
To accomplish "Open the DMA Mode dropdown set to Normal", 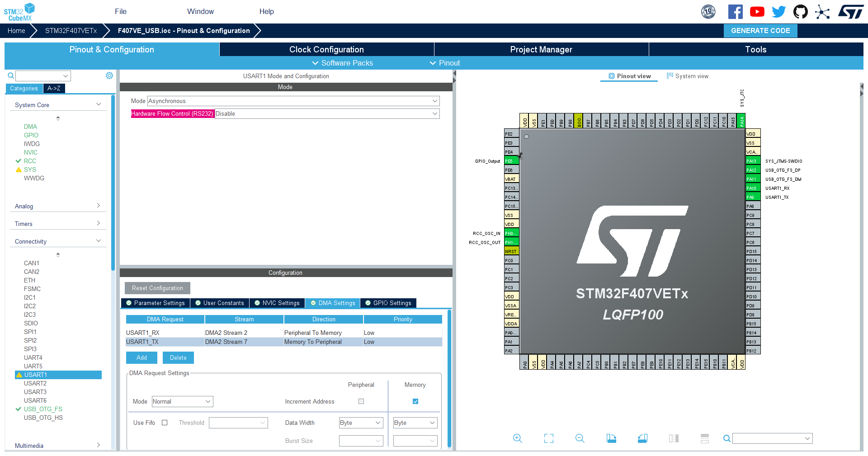I will coord(182,401).
